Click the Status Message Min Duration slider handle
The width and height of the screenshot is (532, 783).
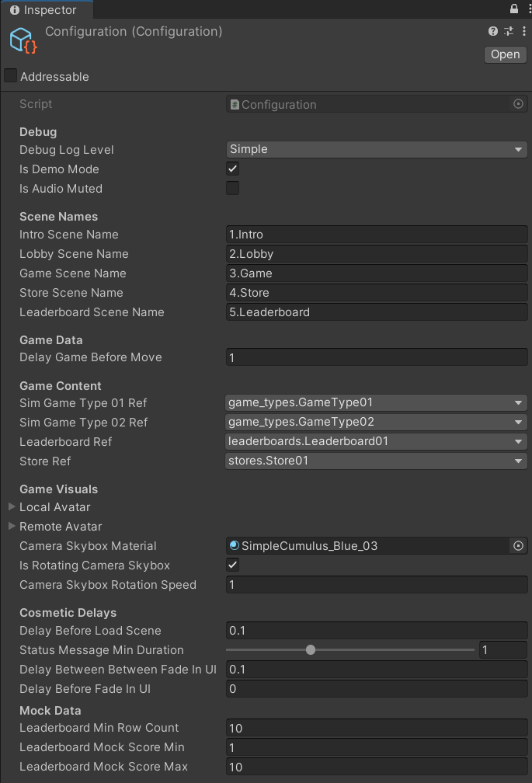click(x=311, y=650)
